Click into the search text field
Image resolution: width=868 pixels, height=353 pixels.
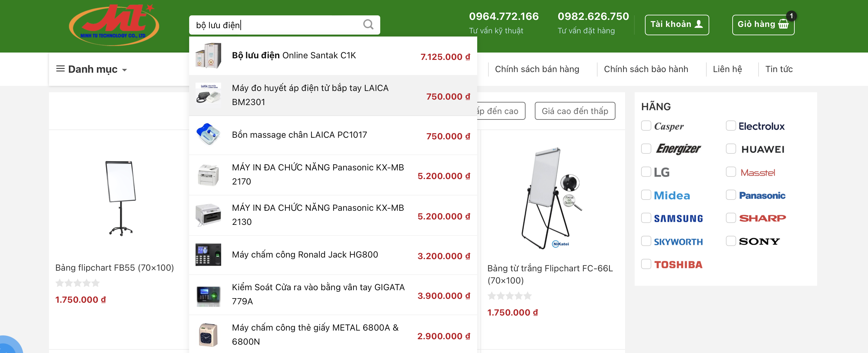point(276,25)
